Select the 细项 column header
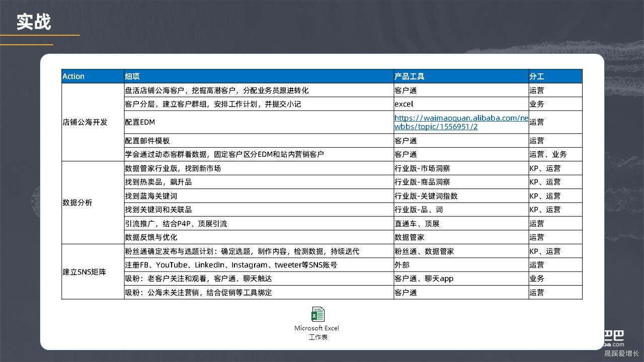This screenshot has height=362, width=644. click(259, 76)
